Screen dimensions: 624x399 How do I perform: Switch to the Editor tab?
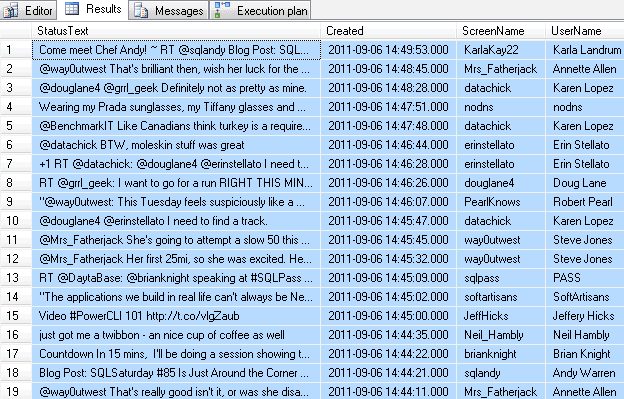[x=28, y=10]
